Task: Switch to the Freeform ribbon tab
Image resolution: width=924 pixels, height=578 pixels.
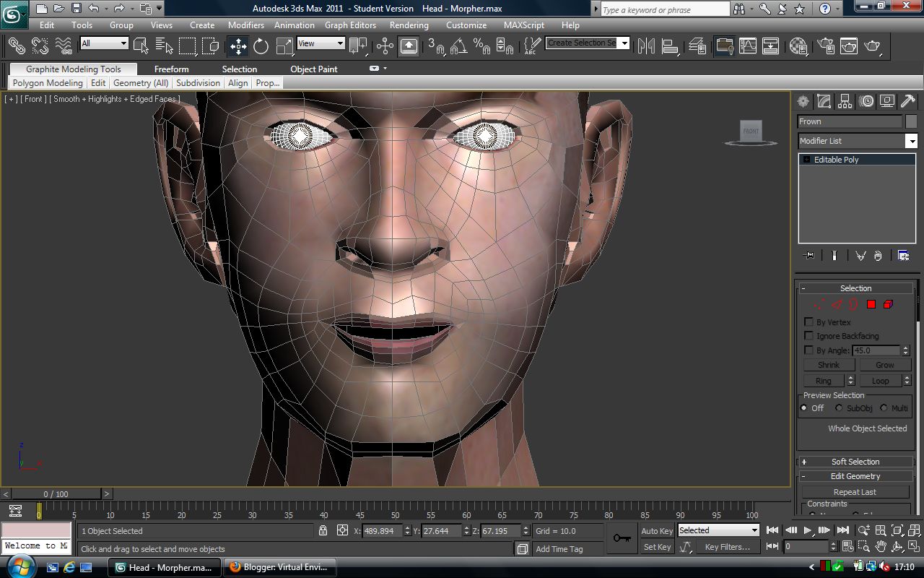Action: 171,69
